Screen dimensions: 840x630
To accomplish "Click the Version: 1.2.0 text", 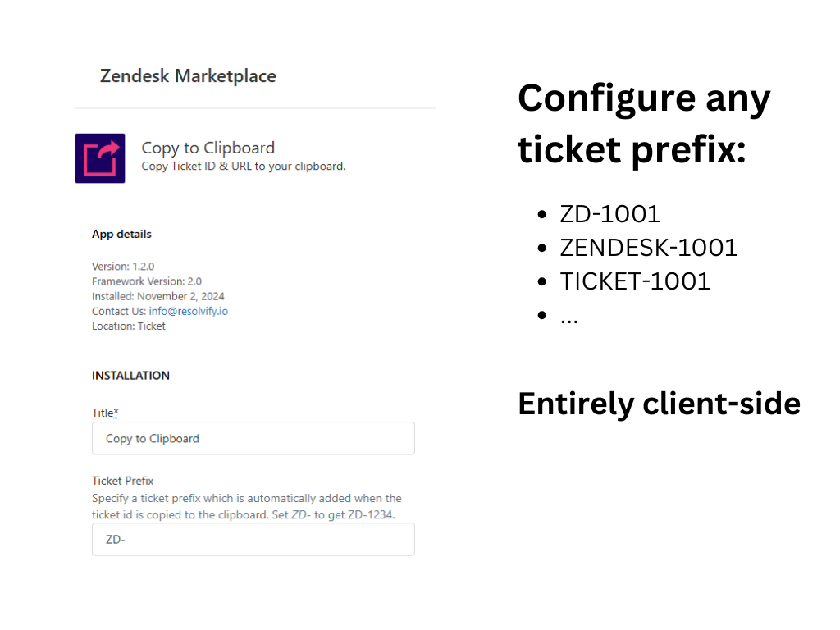I will tap(123, 267).
